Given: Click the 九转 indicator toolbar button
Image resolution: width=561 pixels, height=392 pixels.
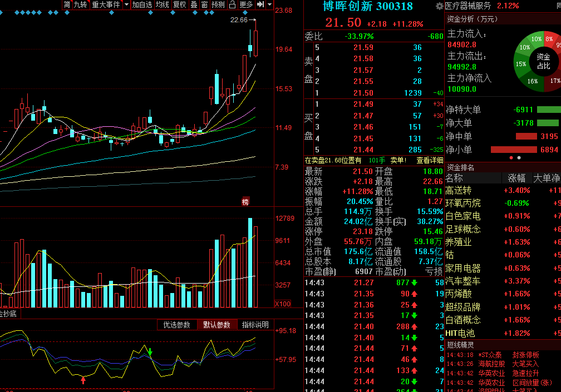Looking at the screenshot, I should [81, 4].
